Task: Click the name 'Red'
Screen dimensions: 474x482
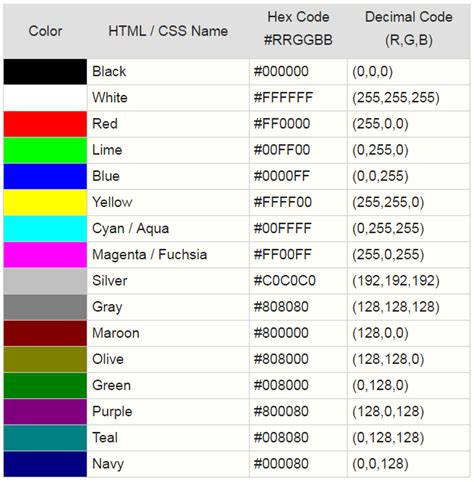Action: (x=105, y=124)
